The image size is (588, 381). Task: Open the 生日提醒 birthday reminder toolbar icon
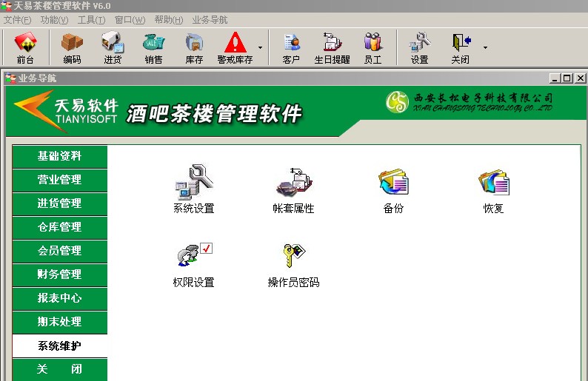click(332, 47)
